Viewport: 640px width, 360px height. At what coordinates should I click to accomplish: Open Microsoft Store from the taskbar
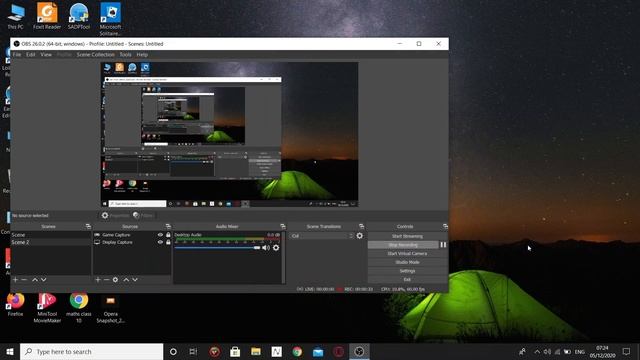coord(235,351)
